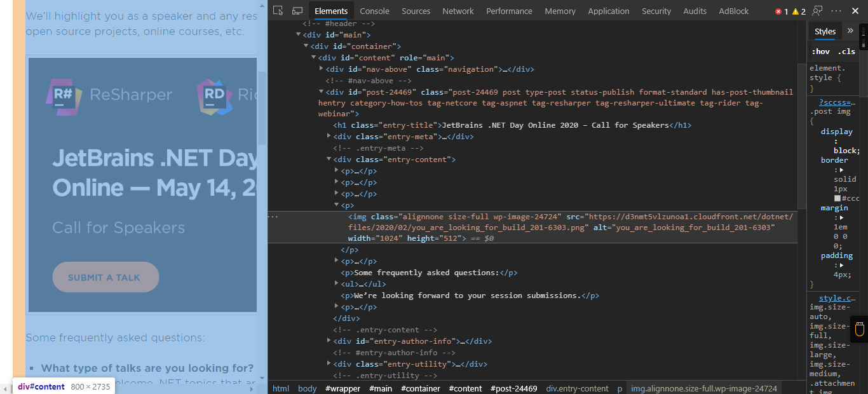Open the Performance tab

coord(509,11)
